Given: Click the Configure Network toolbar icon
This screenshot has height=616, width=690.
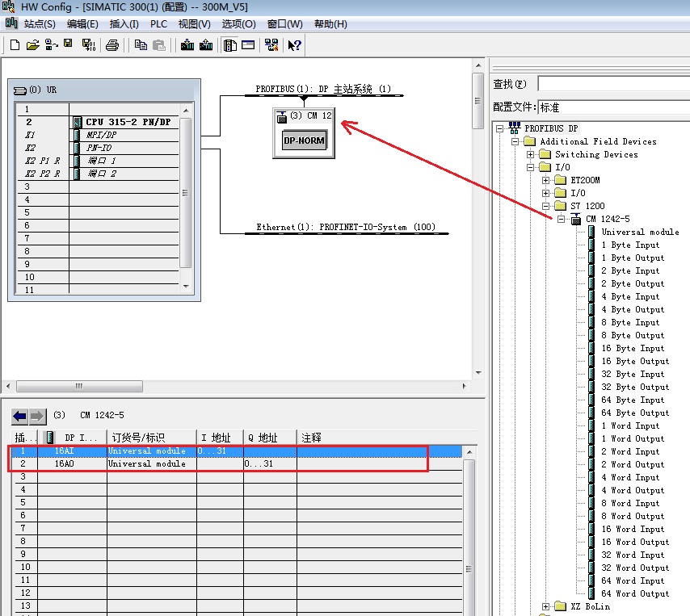Looking at the screenshot, I should point(271,45).
